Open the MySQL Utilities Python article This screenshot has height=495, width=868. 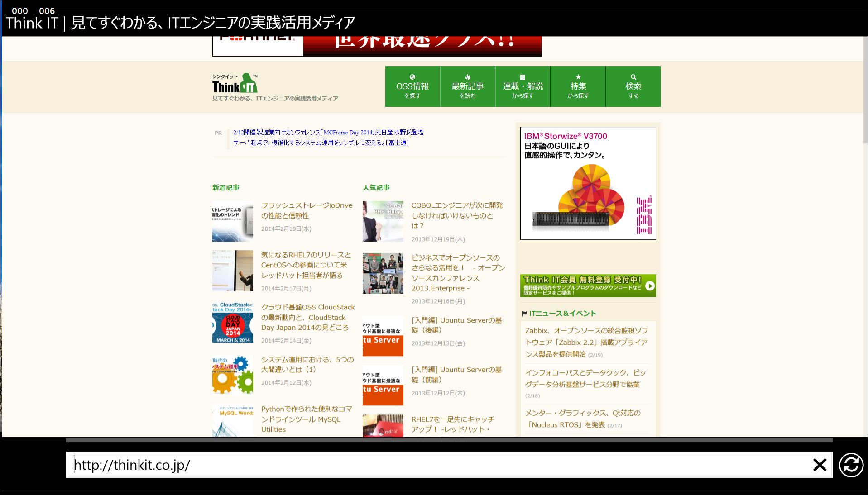[x=307, y=419]
